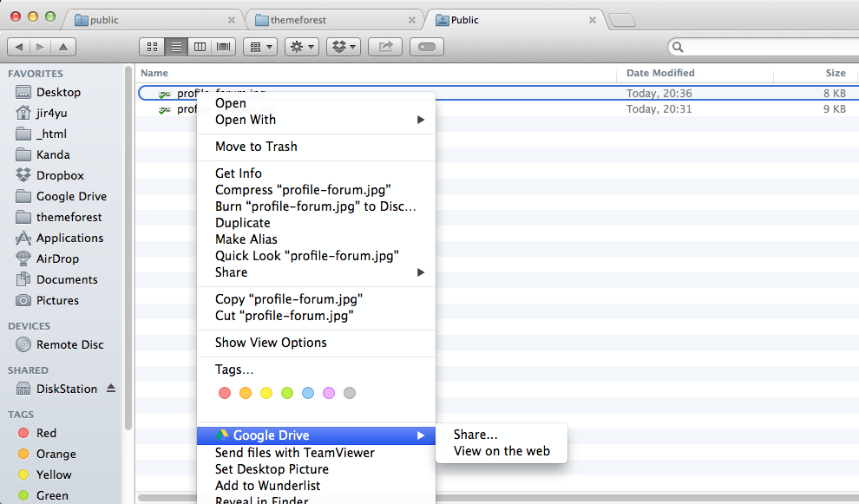859x504 pixels.
Task: Choose View on the web
Action: pyautogui.click(x=502, y=451)
